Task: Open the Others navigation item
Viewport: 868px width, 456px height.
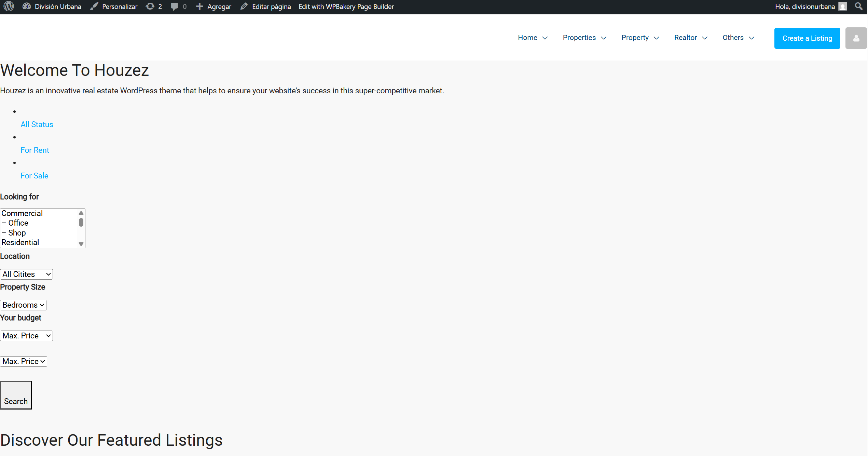Action: point(733,38)
